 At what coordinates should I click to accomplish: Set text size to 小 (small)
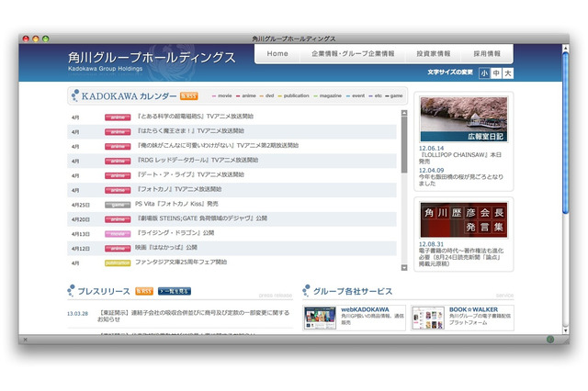tap(484, 73)
